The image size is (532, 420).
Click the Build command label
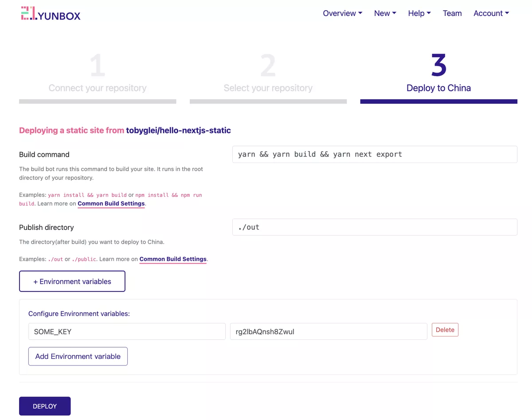click(44, 155)
